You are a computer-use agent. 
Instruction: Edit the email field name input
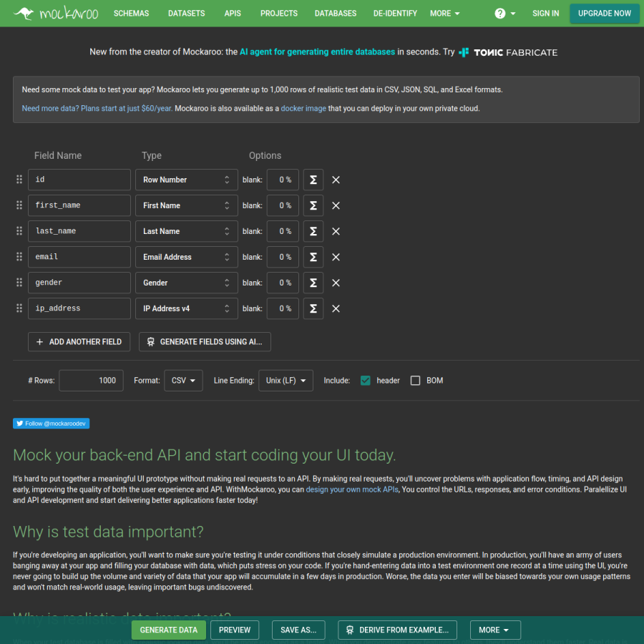point(79,257)
